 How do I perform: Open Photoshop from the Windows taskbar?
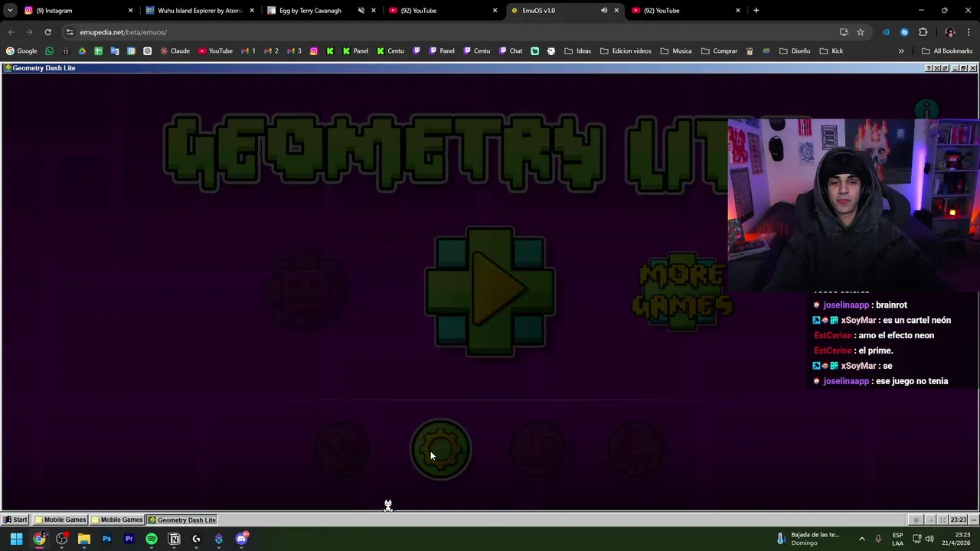point(106,539)
